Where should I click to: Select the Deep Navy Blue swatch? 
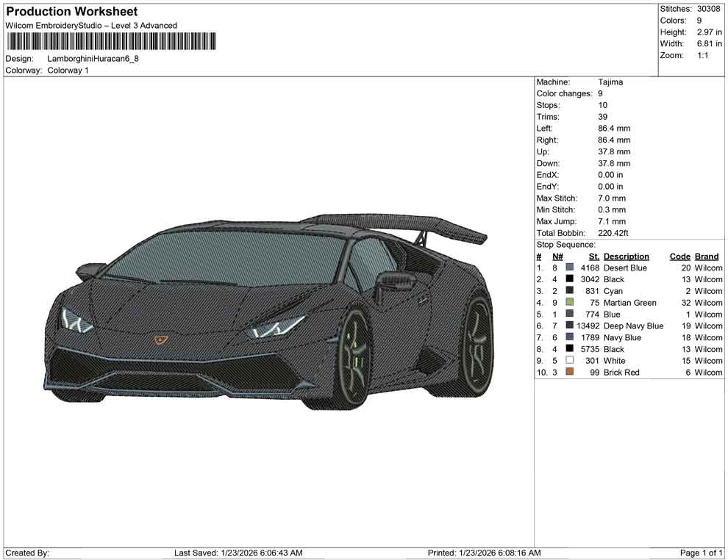point(569,326)
